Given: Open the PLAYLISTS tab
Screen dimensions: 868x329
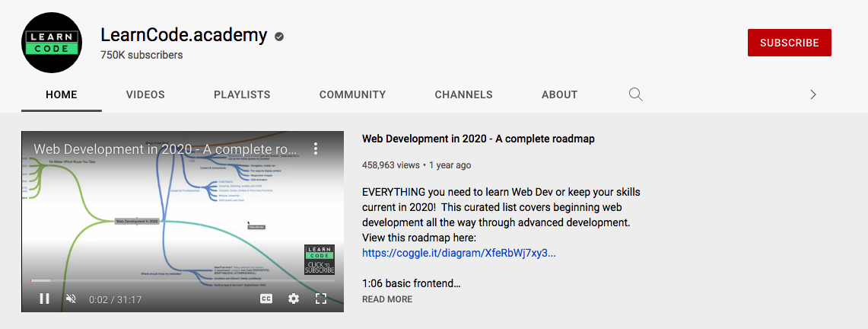Looking at the screenshot, I should point(242,94).
